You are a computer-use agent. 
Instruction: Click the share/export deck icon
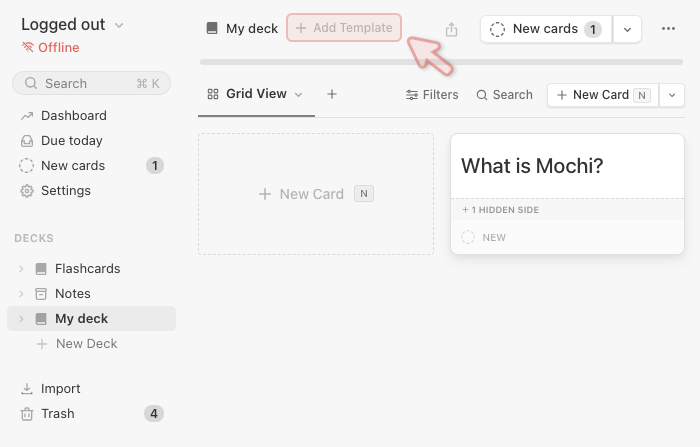pos(451,29)
